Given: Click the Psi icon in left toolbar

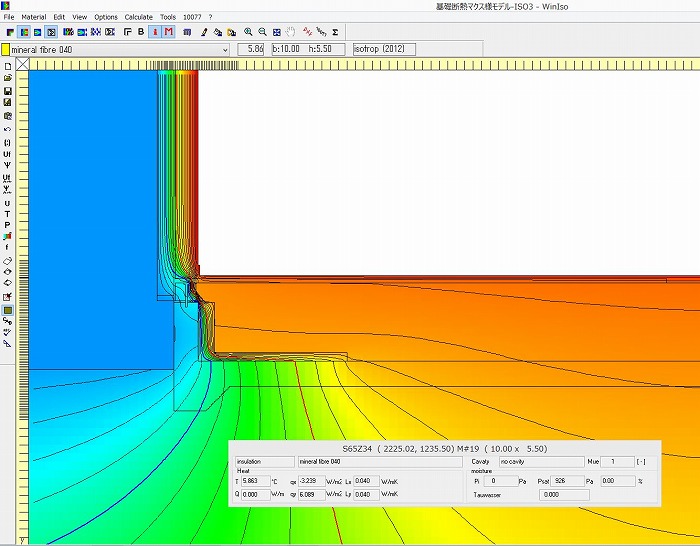Looking at the screenshot, I should pyautogui.click(x=7, y=166).
